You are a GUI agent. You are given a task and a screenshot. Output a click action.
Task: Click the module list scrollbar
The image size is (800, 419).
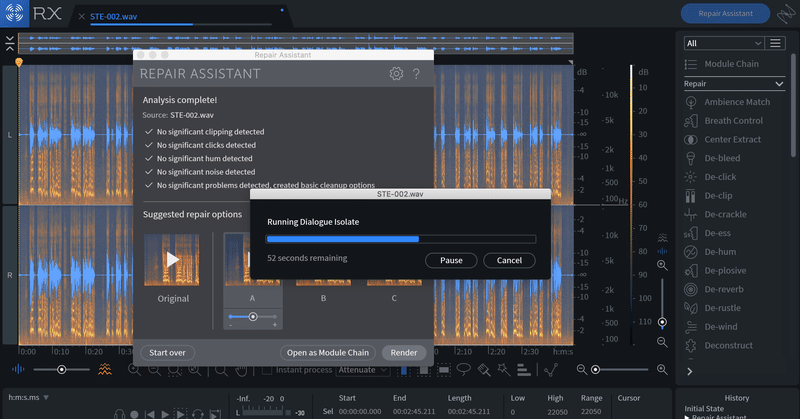coord(793,105)
